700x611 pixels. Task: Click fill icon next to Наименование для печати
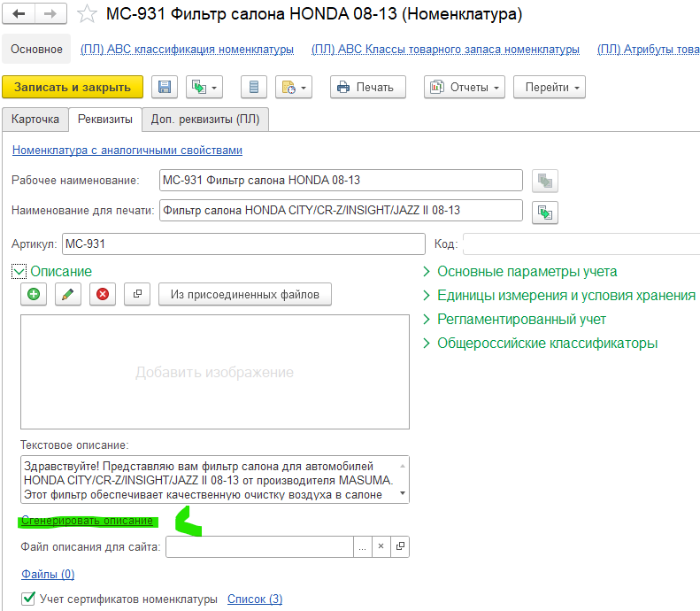pos(544,213)
